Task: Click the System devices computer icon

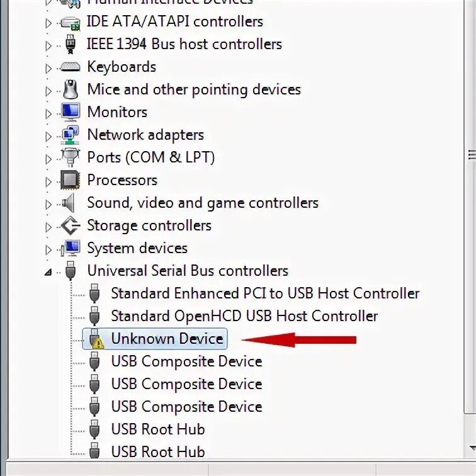Action: coord(71,248)
